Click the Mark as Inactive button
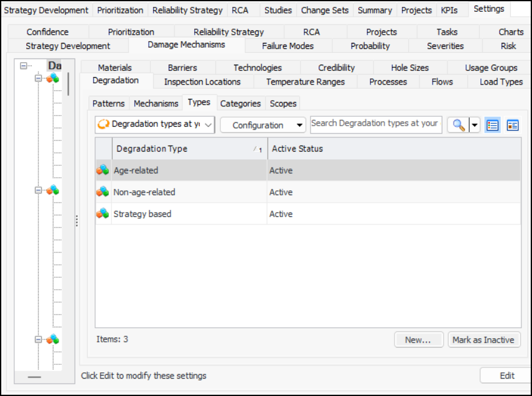Viewport: 532px width, 396px height. coord(483,339)
